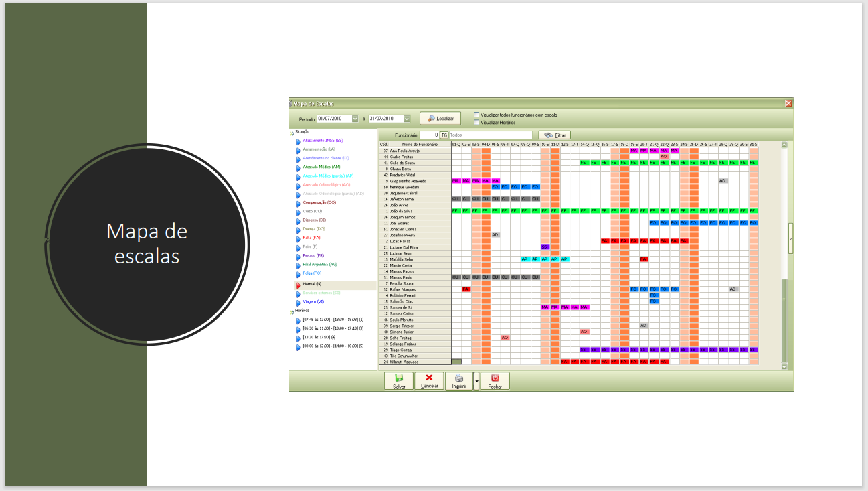Click the grid's vertical scrollbar up arrow
The height and width of the screenshot is (491, 868).
(784, 145)
